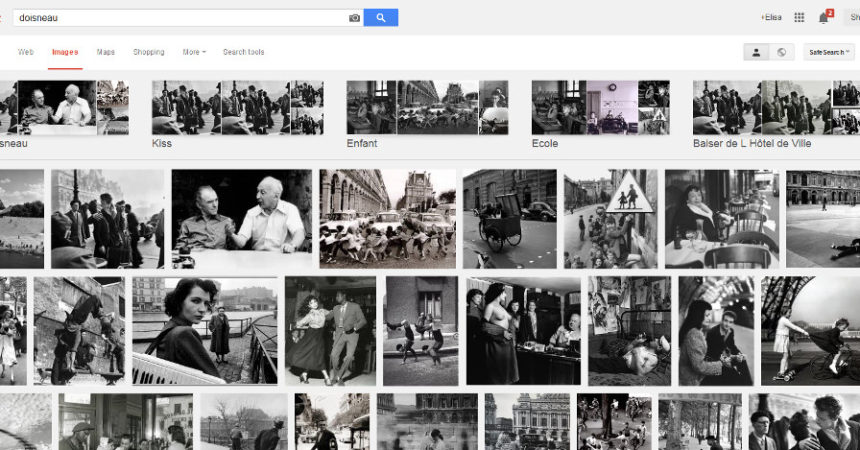860x450 pixels.
Task: Open the Baiser de L'Hôtel de Ville label
Action: point(752,143)
